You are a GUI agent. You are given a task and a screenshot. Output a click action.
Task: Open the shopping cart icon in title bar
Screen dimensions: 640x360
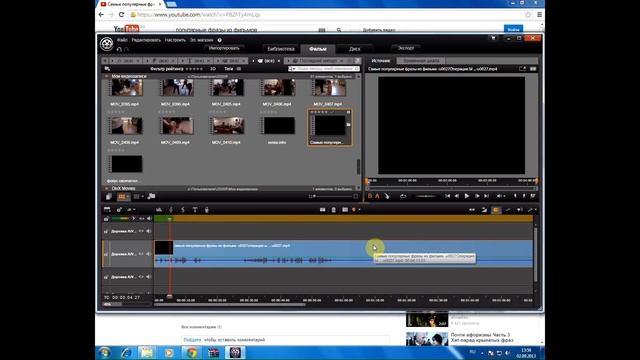click(x=493, y=38)
